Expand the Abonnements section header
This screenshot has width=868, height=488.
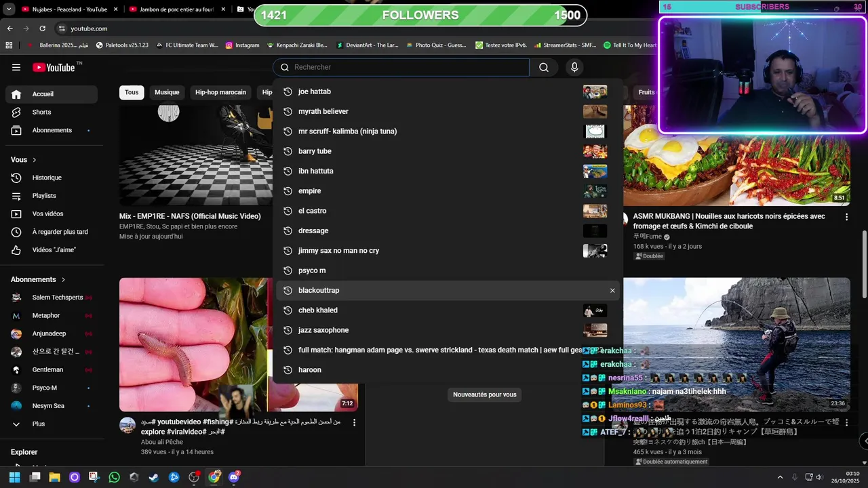pyautogui.click(x=38, y=279)
